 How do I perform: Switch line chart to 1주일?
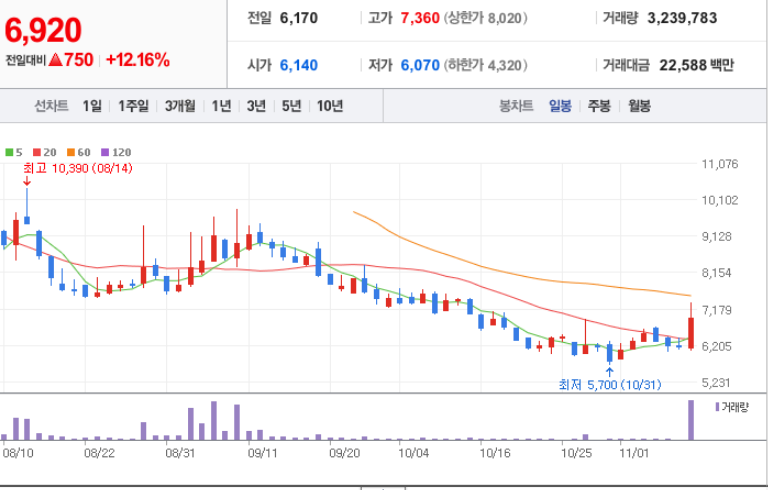[x=133, y=106]
